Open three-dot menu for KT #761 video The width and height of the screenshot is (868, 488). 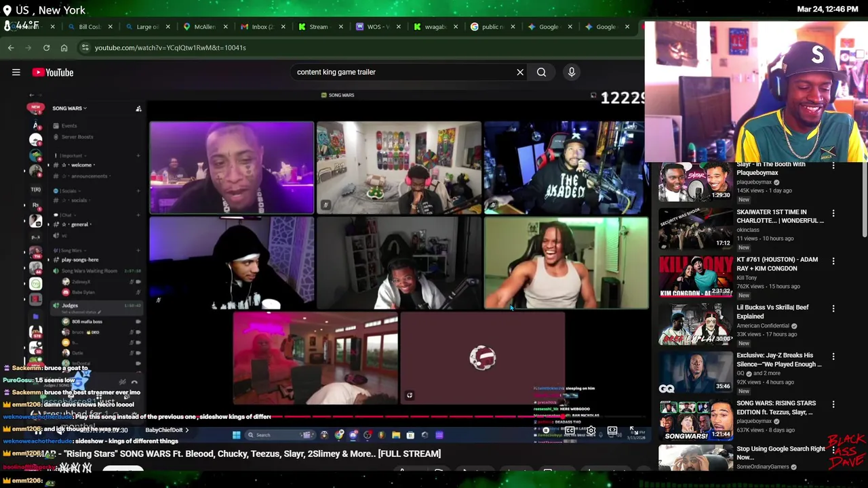pos(833,261)
